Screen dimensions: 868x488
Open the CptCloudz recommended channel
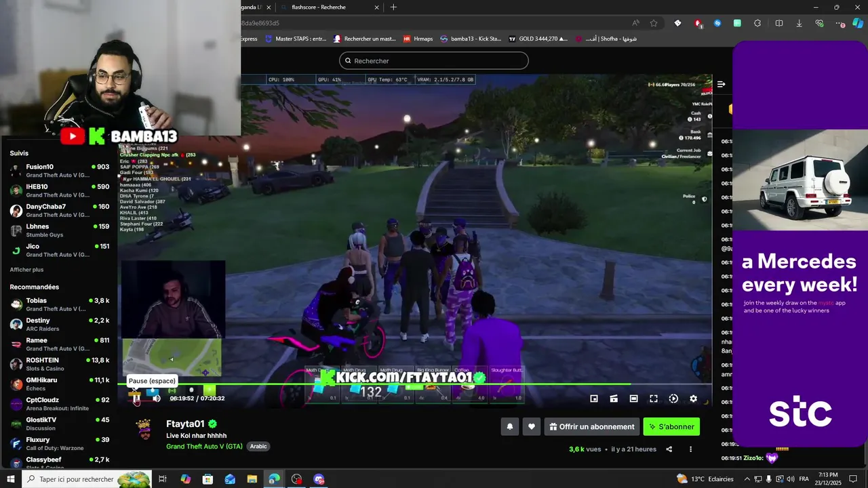pyautogui.click(x=59, y=404)
